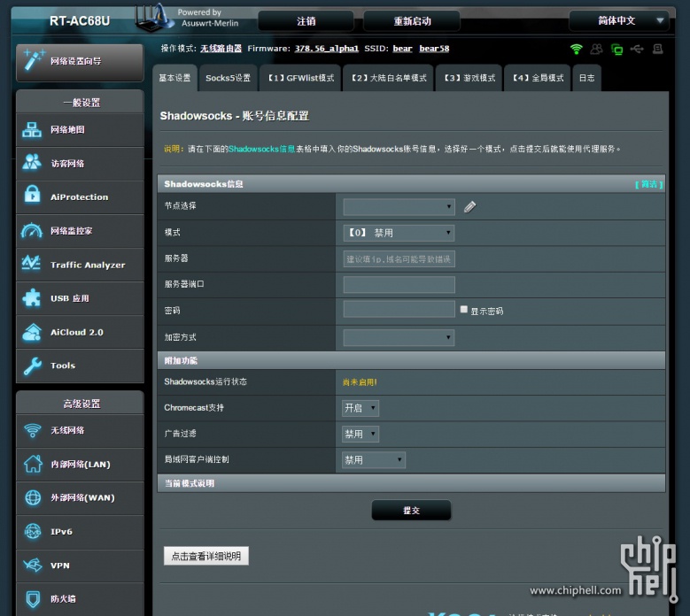This screenshot has width=690, height=616.
Task: Open the mode dropdown showing 【0】禁用
Action: click(399, 233)
